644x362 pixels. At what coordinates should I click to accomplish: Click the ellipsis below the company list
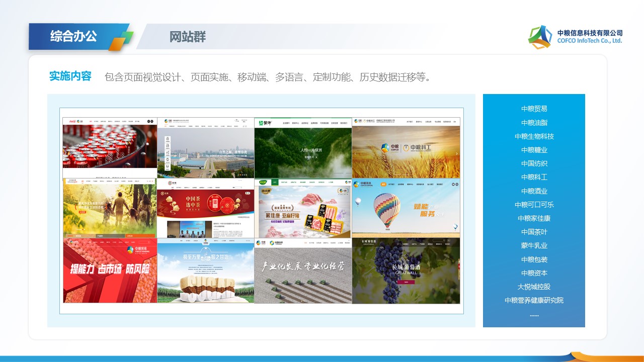click(x=534, y=315)
